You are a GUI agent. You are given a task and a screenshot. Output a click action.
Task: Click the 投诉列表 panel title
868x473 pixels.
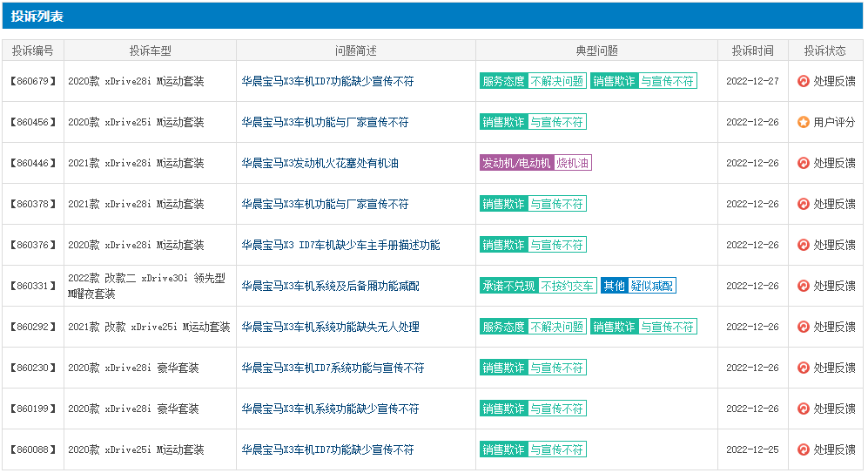(37, 17)
